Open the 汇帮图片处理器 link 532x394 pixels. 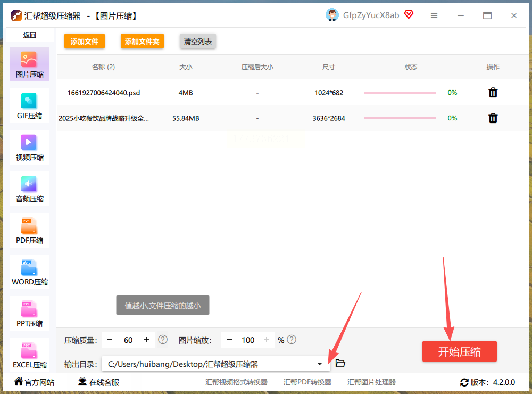(x=371, y=382)
